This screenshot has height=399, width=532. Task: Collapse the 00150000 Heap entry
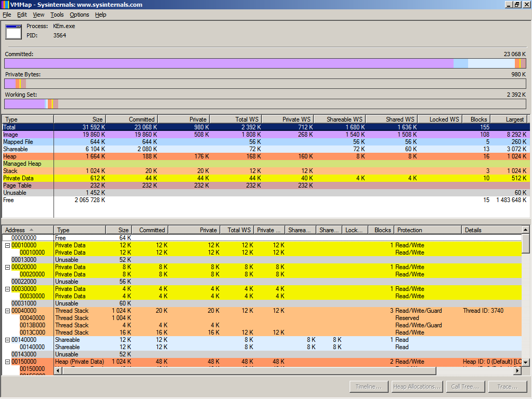(x=7, y=362)
